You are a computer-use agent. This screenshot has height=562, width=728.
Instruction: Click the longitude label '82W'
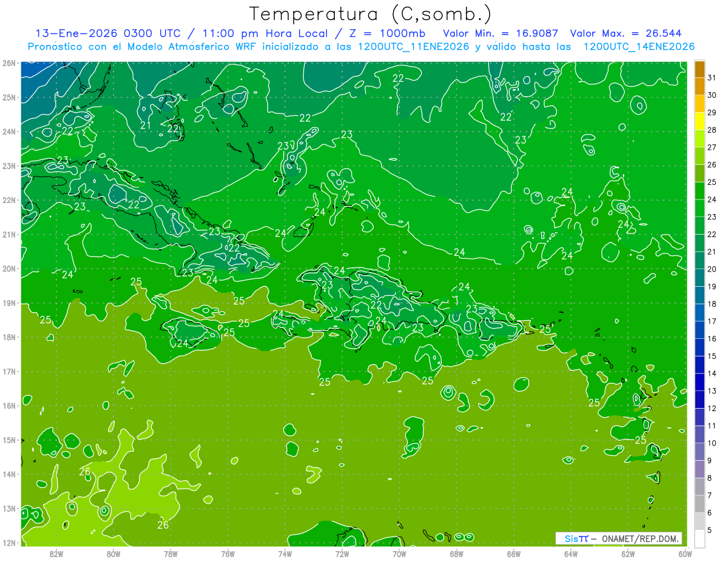point(56,554)
